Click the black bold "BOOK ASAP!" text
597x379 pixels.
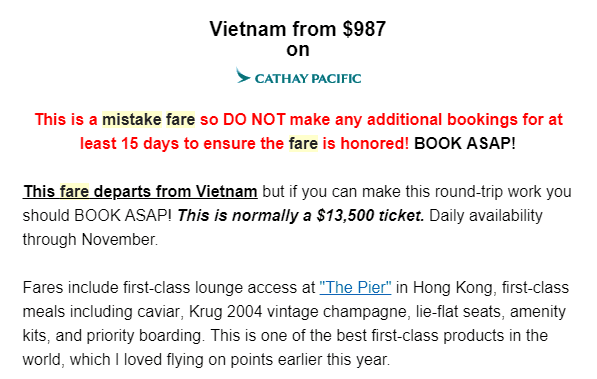[x=465, y=144]
